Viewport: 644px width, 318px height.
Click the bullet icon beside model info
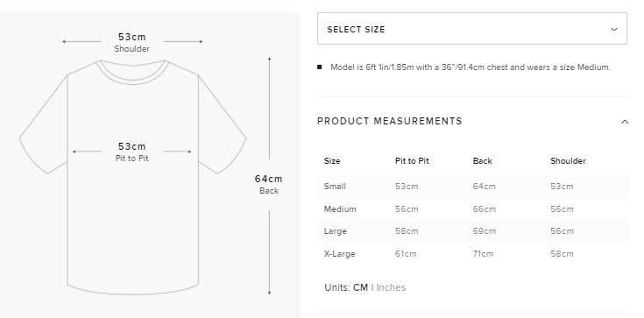(x=320, y=67)
